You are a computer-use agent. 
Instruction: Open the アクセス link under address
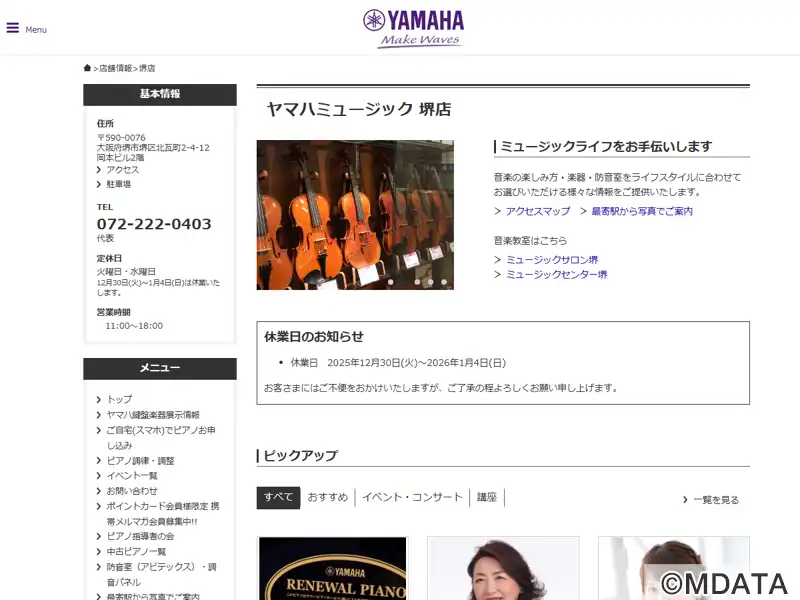click(x=122, y=170)
